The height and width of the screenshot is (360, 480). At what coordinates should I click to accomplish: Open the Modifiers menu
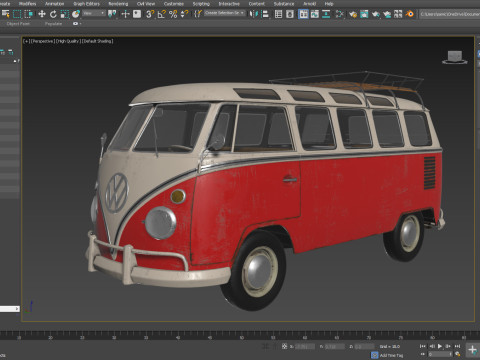[x=27, y=4]
